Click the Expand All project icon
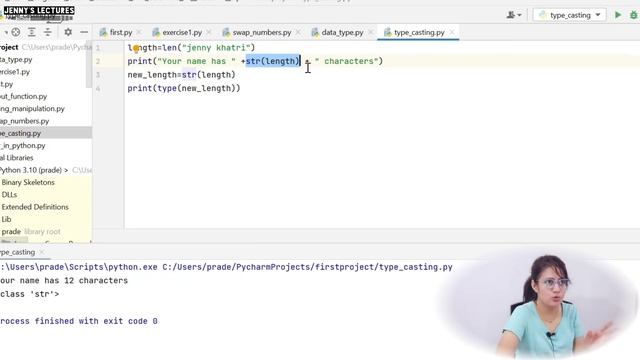This screenshot has height=360, width=640. 32,32
